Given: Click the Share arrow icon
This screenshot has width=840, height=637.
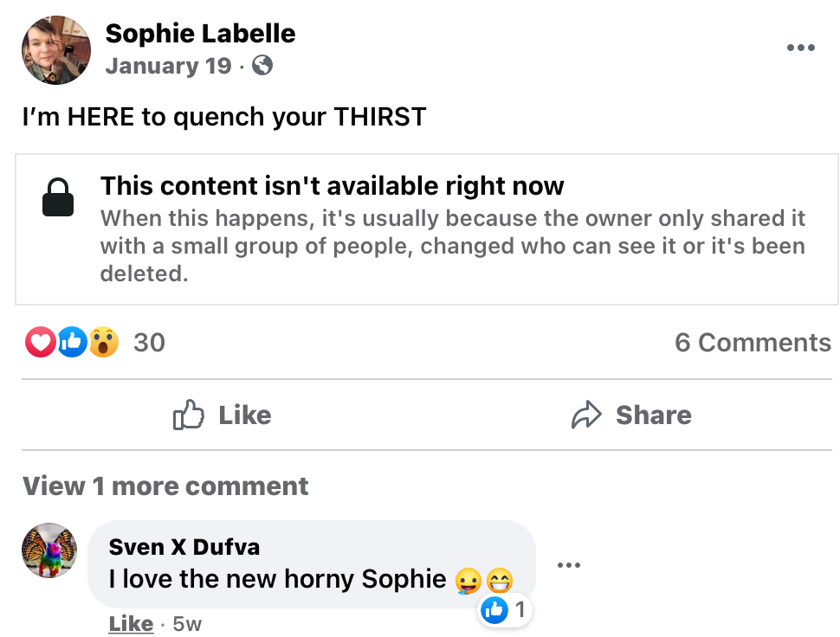Looking at the screenshot, I should 586,415.
